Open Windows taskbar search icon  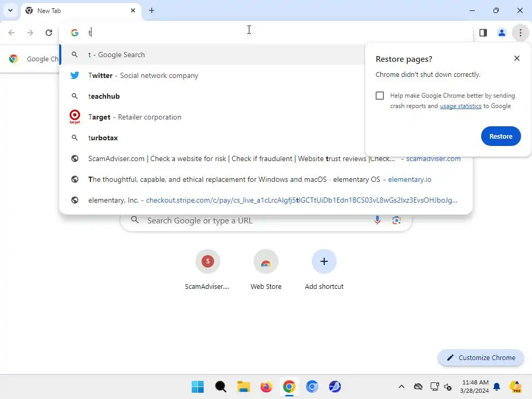220,387
